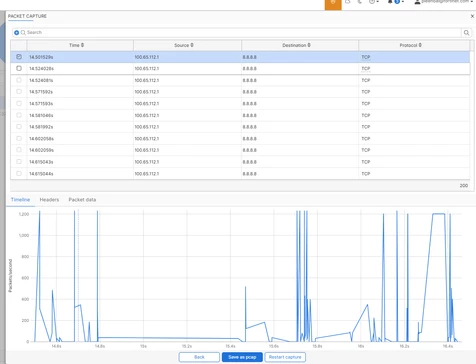Close the Packet Capture panel with X

(472, 16)
